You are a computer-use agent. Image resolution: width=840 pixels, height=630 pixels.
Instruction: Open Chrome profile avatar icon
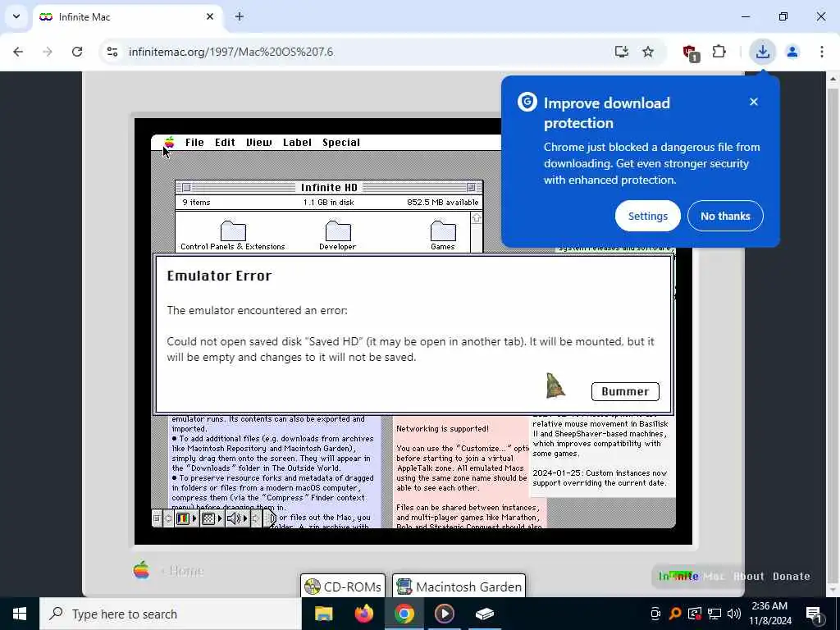click(792, 52)
